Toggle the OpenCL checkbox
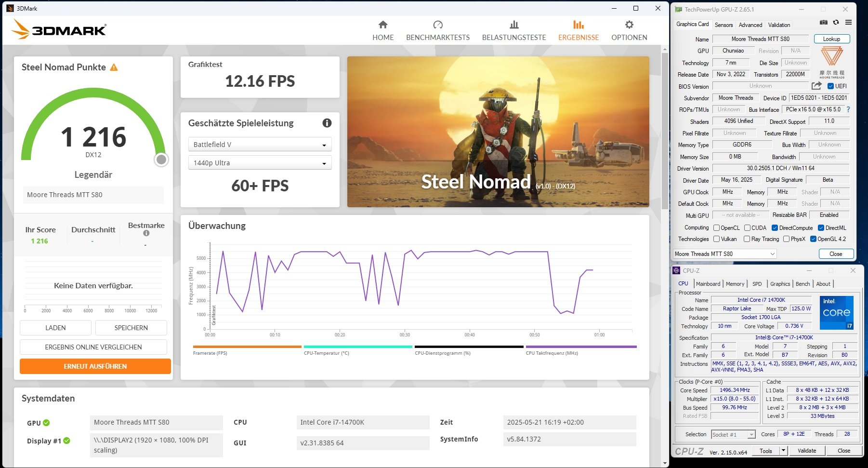The height and width of the screenshot is (468, 868). coord(716,228)
